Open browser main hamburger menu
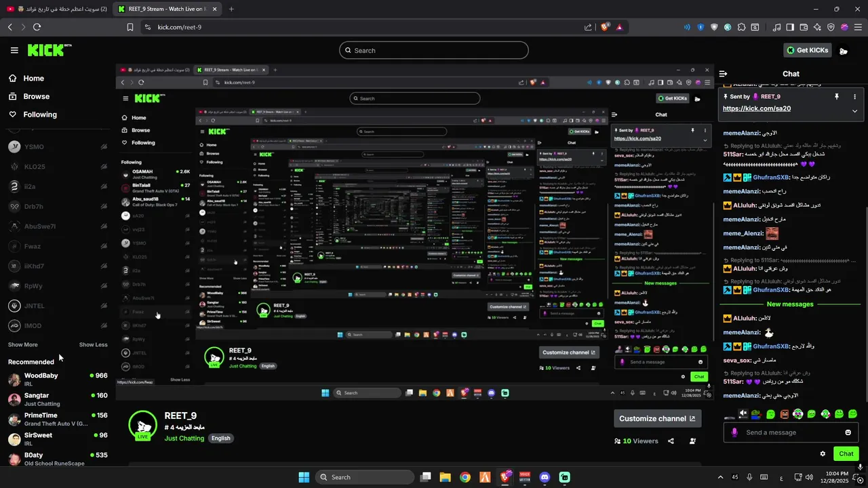Screen dimensions: 868x488 (858, 27)
